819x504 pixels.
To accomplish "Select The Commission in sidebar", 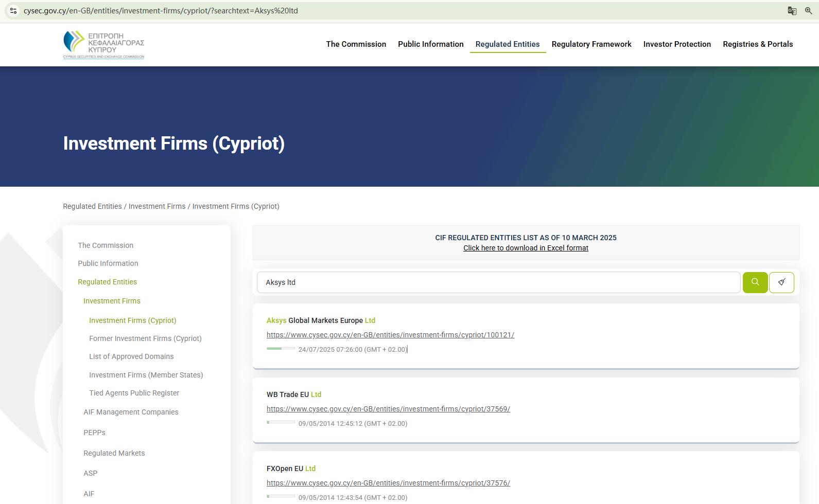I will tap(106, 245).
